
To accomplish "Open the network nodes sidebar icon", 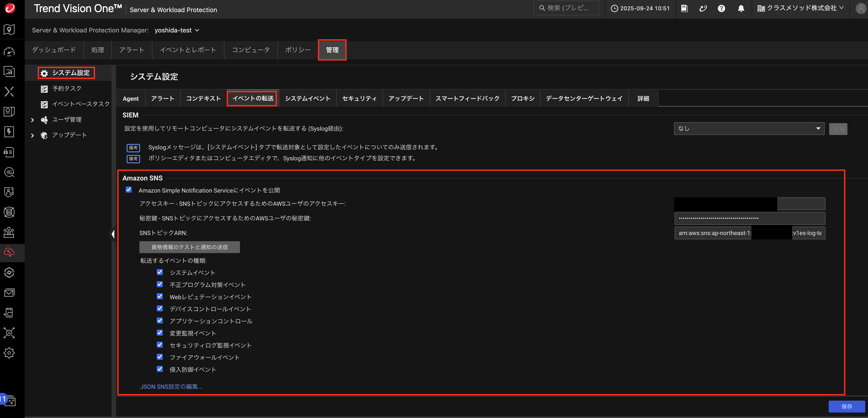I will (x=9, y=333).
